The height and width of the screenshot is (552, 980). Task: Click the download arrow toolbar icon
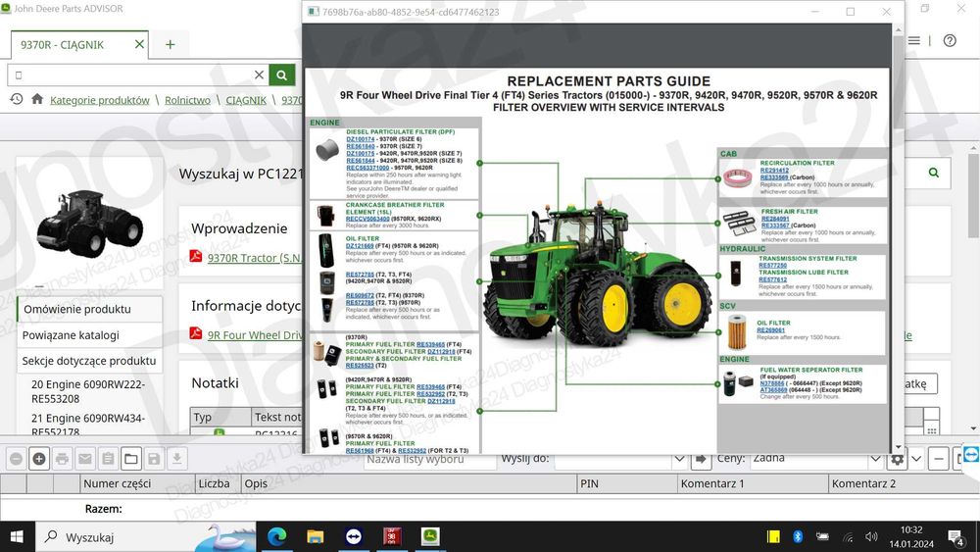pyautogui.click(x=176, y=459)
